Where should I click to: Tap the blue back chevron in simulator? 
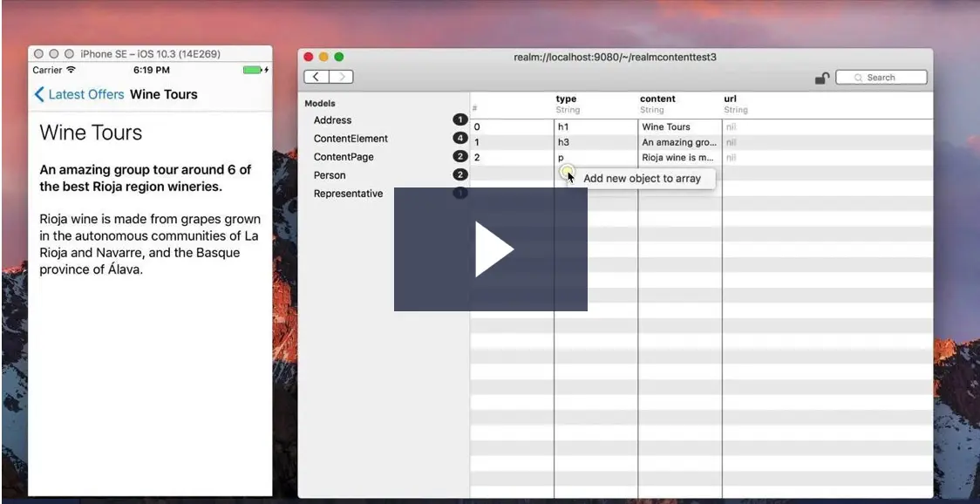[38, 94]
